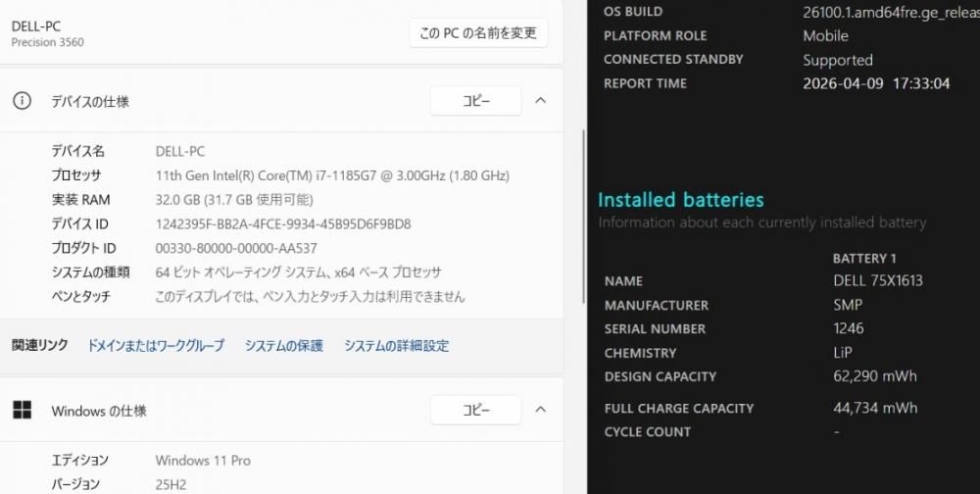Click the Windows の仕様 section header text
The height and width of the screenshot is (494, 980).
pos(99,411)
